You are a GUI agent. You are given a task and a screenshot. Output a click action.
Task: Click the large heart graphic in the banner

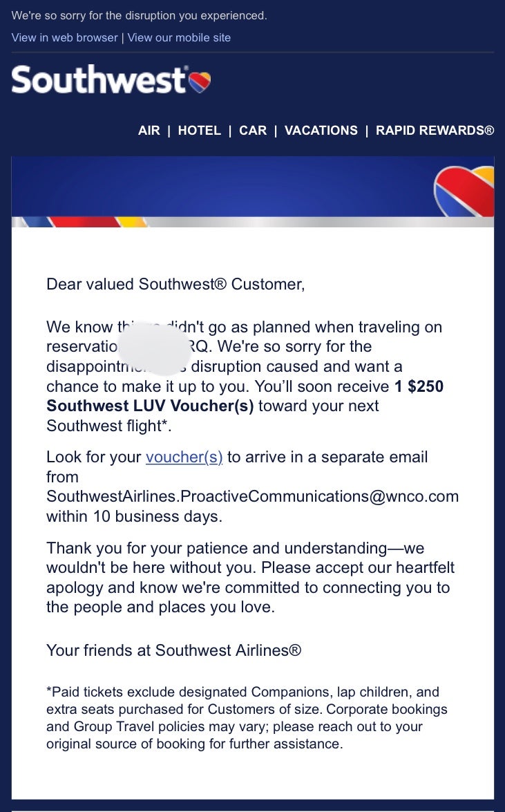tap(466, 190)
